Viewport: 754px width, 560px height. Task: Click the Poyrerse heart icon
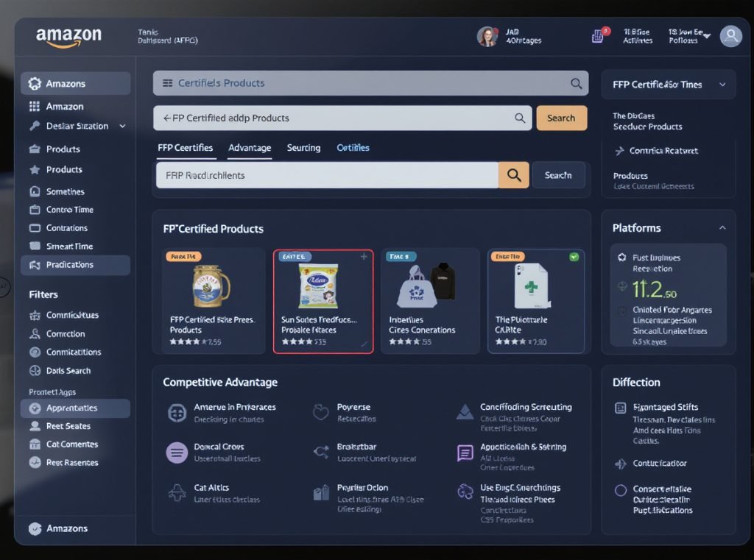(x=320, y=412)
